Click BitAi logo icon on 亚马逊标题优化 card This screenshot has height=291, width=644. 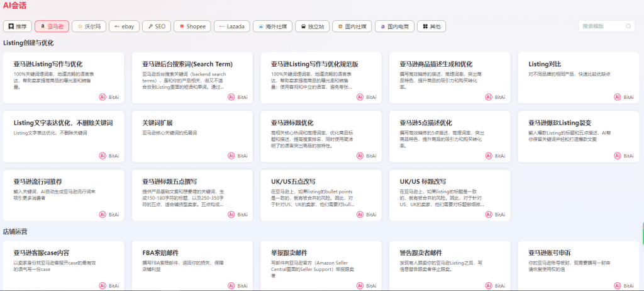(x=359, y=156)
